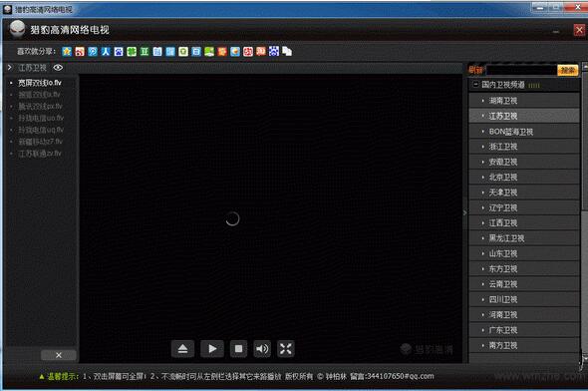
Task: Select the 江苏卫视 channel row
Action: [x=524, y=116]
